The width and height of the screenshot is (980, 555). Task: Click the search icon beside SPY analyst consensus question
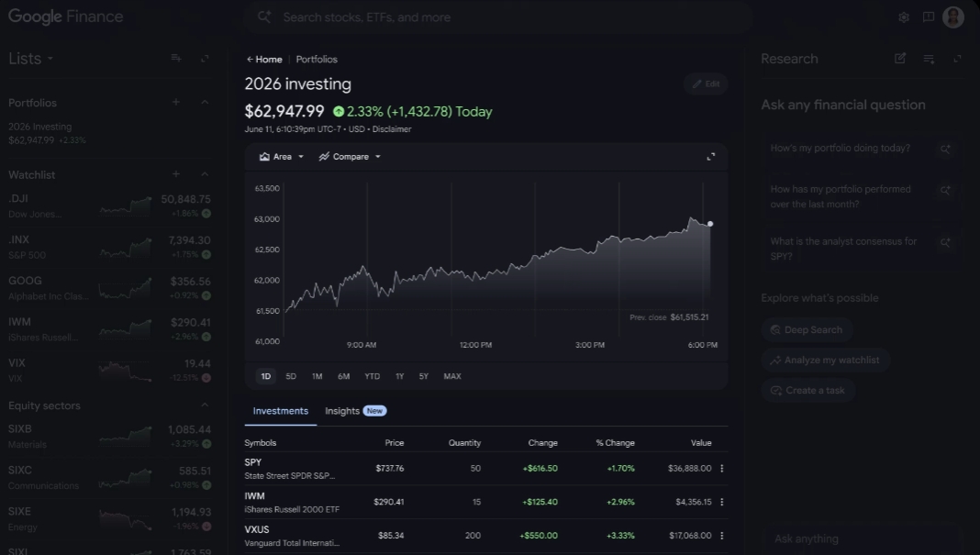pyautogui.click(x=945, y=242)
